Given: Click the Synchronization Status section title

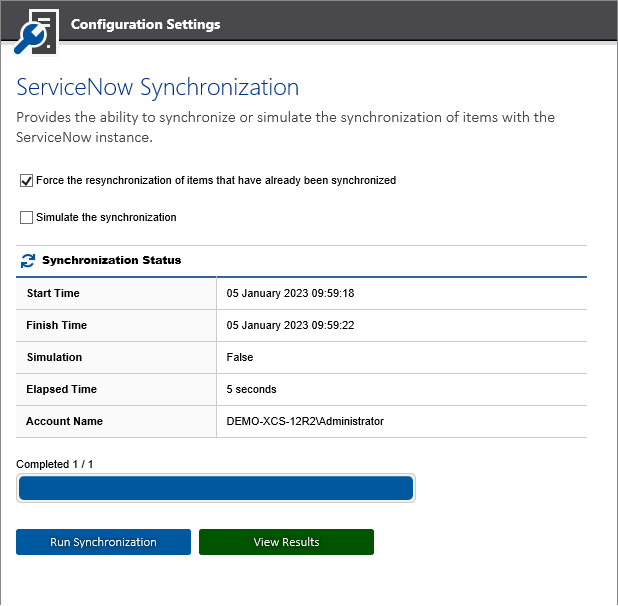Looking at the screenshot, I should (x=112, y=260).
